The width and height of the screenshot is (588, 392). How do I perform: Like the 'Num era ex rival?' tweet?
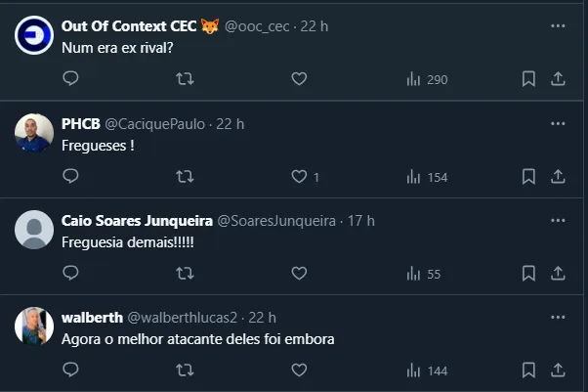300,79
